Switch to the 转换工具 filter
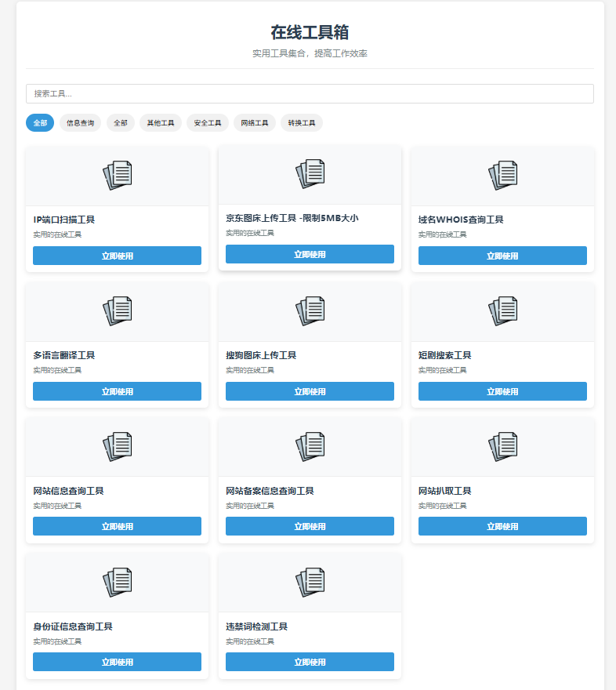The width and height of the screenshot is (616, 690). [x=302, y=123]
